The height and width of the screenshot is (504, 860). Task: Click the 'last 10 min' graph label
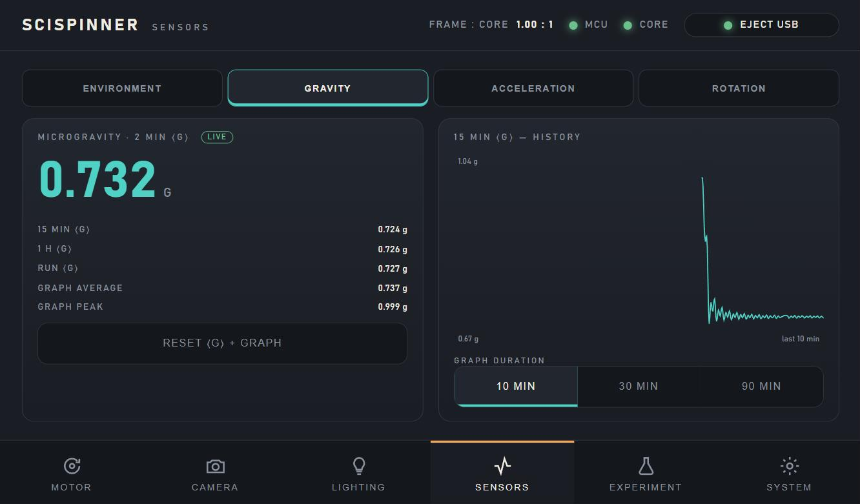point(801,339)
